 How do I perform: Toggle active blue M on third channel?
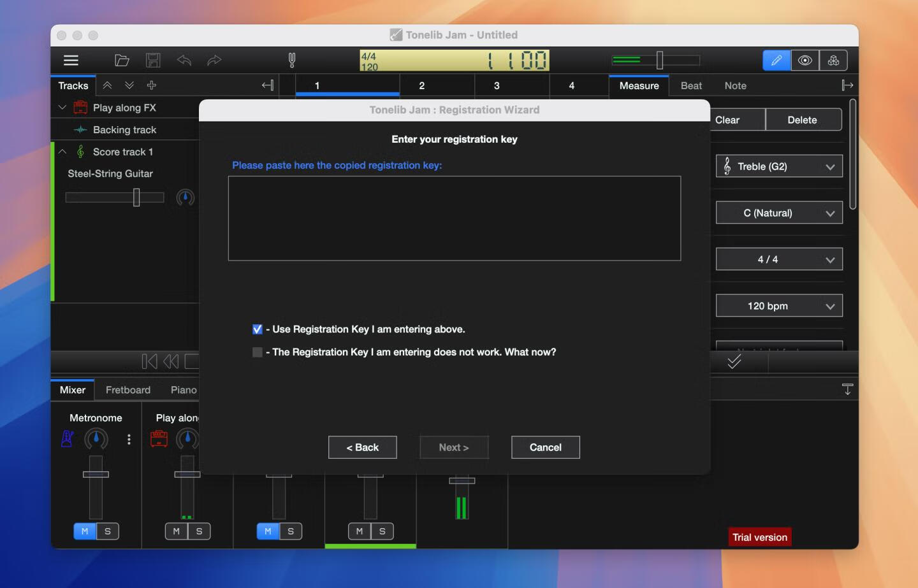click(x=268, y=531)
